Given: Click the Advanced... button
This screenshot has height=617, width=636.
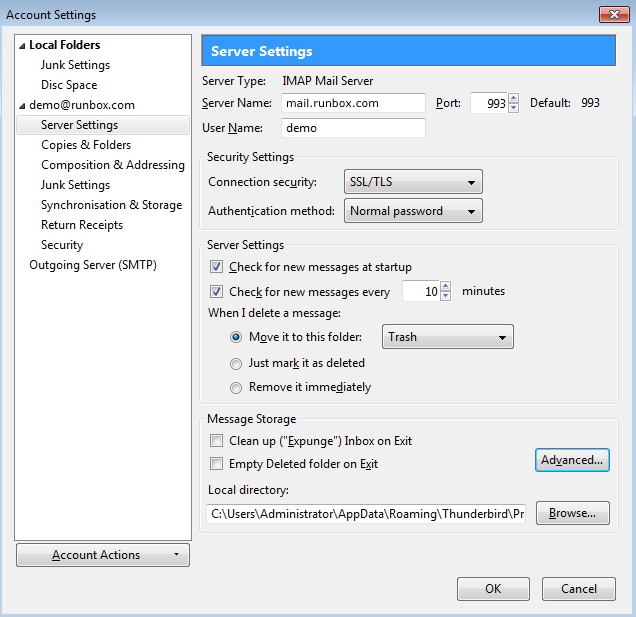Looking at the screenshot, I should coord(572,460).
